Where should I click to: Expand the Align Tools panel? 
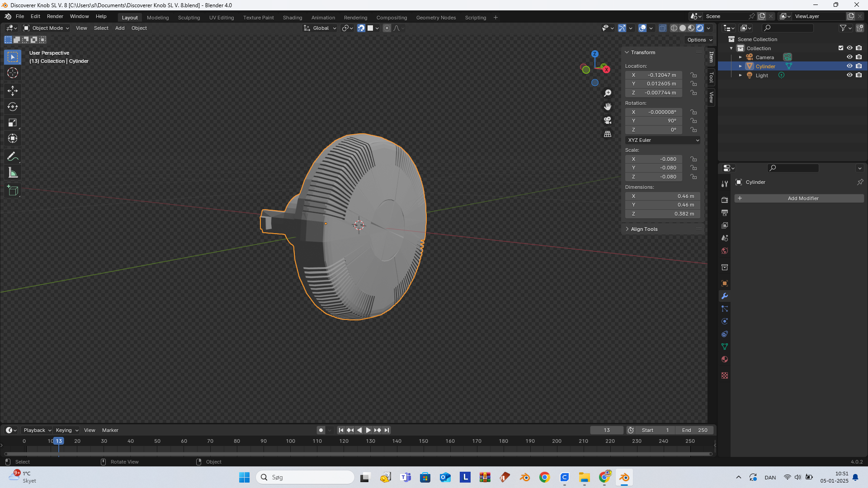click(644, 229)
